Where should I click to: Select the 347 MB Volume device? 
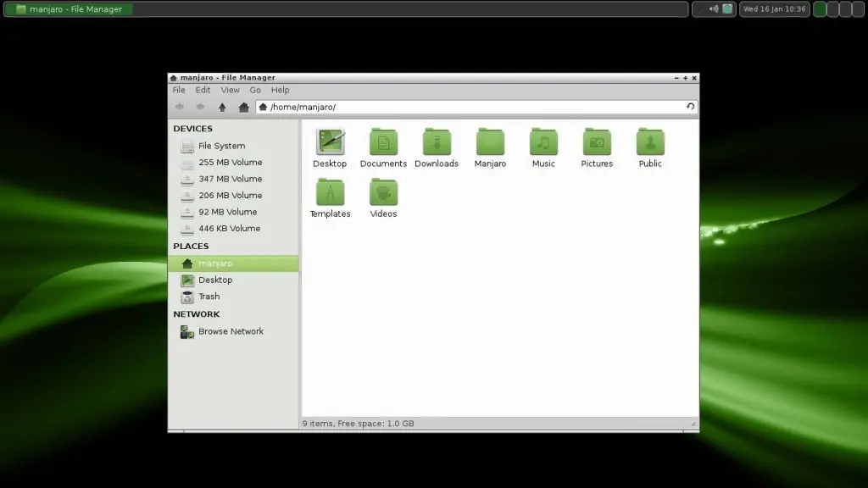233,179
